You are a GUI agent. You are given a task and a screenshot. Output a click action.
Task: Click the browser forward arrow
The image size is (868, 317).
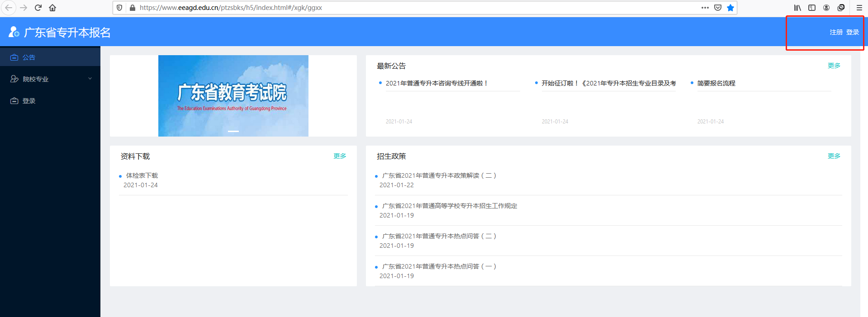[24, 8]
